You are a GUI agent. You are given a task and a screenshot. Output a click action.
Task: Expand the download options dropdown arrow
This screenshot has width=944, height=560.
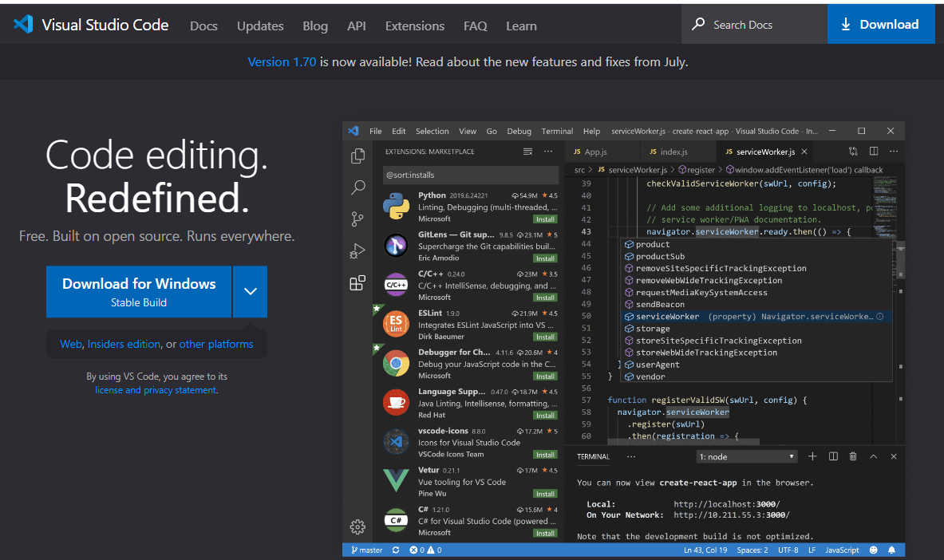[251, 291]
